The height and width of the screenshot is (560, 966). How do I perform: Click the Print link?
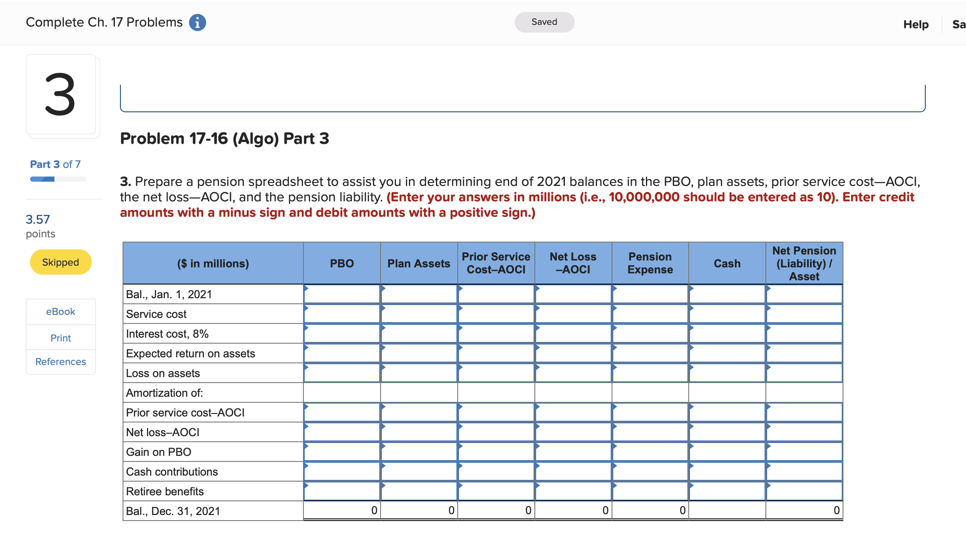point(60,338)
